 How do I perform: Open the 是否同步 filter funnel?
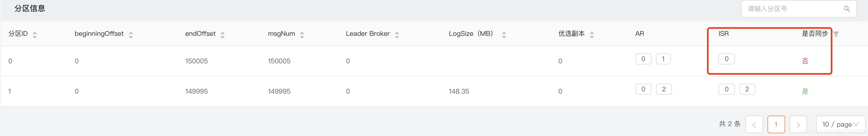836,34
